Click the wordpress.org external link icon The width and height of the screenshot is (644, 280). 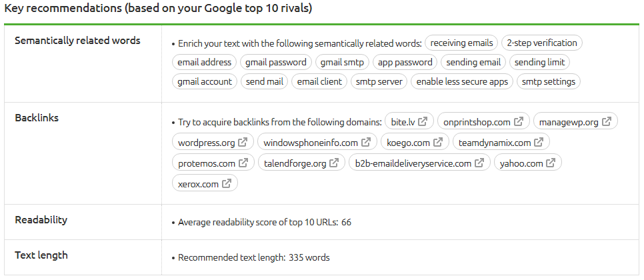243,142
